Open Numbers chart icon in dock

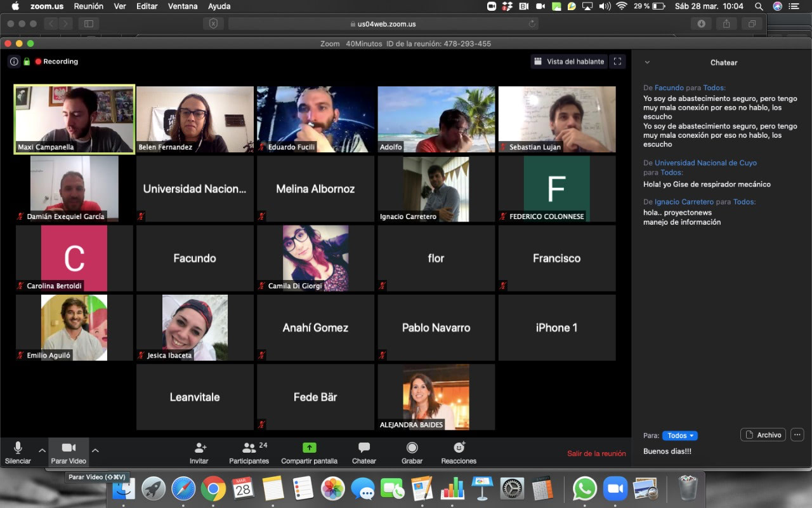(452, 488)
